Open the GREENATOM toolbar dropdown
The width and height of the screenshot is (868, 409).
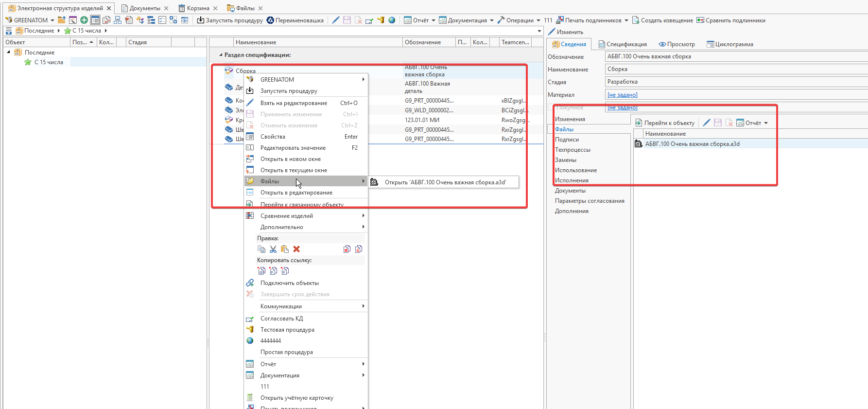tap(52, 20)
